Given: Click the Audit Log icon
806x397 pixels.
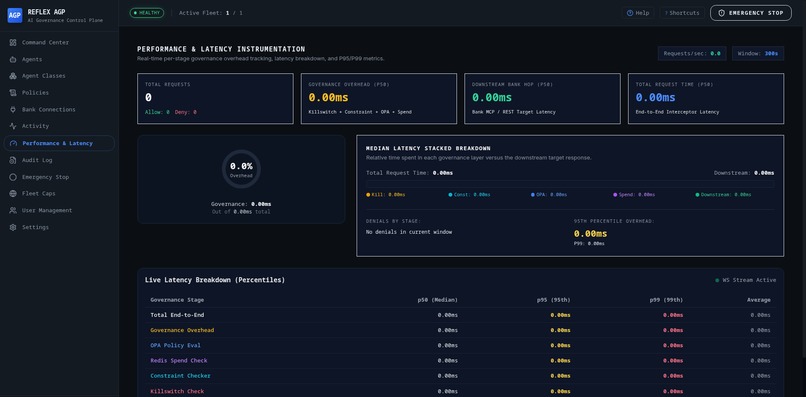Looking at the screenshot, I should (x=13, y=160).
